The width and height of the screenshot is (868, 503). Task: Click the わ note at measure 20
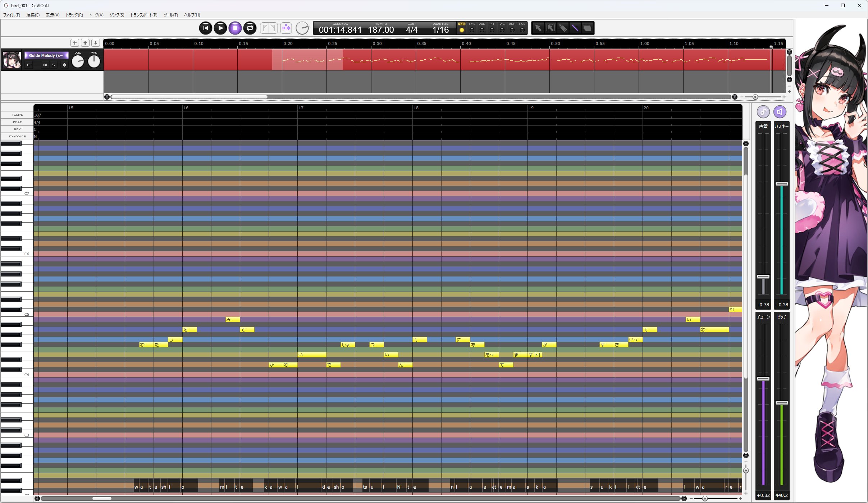[x=714, y=329]
